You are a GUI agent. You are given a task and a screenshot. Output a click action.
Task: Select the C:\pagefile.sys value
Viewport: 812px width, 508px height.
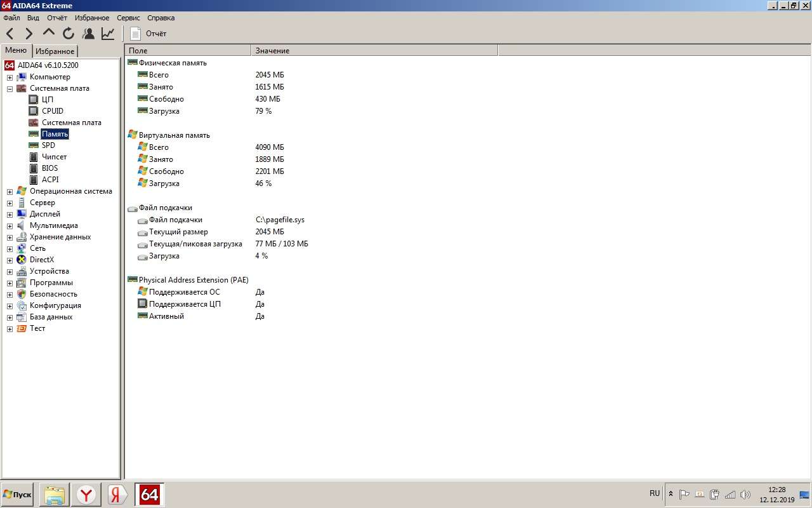(280, 220)
